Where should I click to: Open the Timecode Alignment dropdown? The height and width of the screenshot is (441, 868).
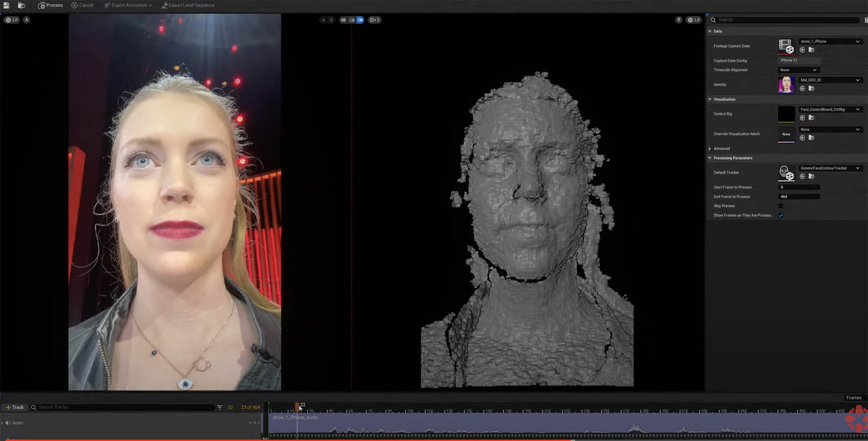(798, 70)
